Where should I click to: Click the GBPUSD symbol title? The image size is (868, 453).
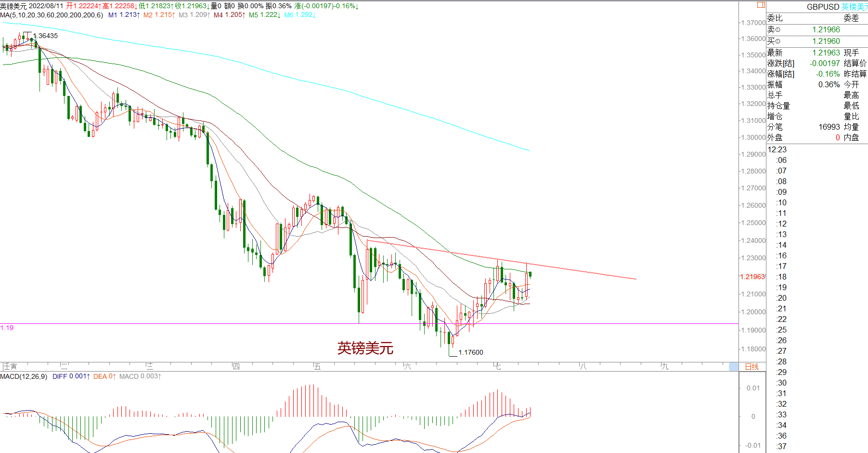(823, 7)
